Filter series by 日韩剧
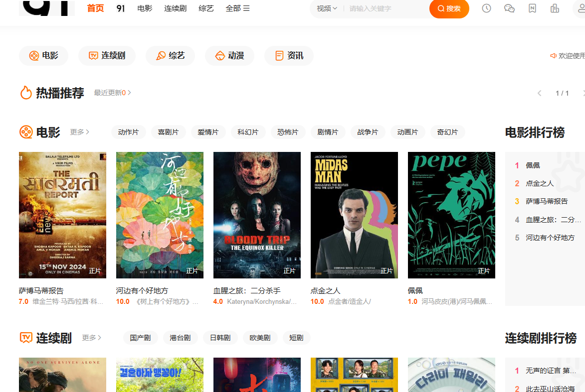Image resolution: width=585 pixels, height=392 pixels. 220,338
